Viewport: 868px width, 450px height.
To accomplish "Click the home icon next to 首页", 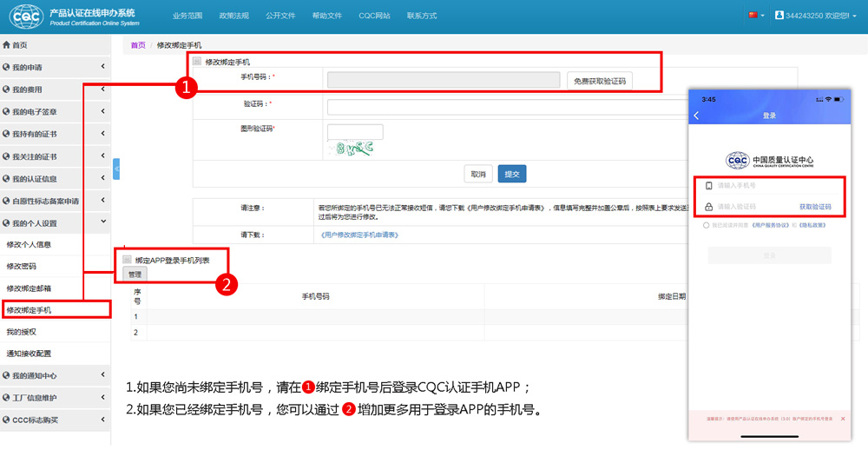I will tap(7, 45).
